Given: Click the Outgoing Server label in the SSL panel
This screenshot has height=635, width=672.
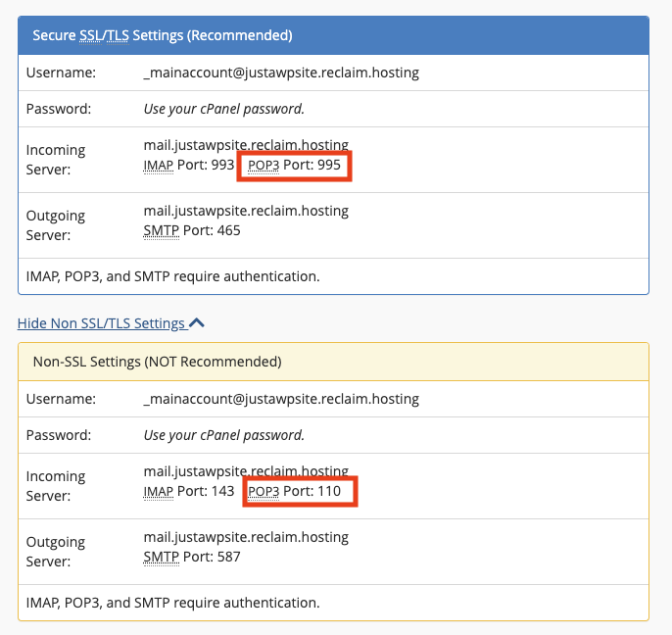Looking at the screenshot, I should point(56,225).
